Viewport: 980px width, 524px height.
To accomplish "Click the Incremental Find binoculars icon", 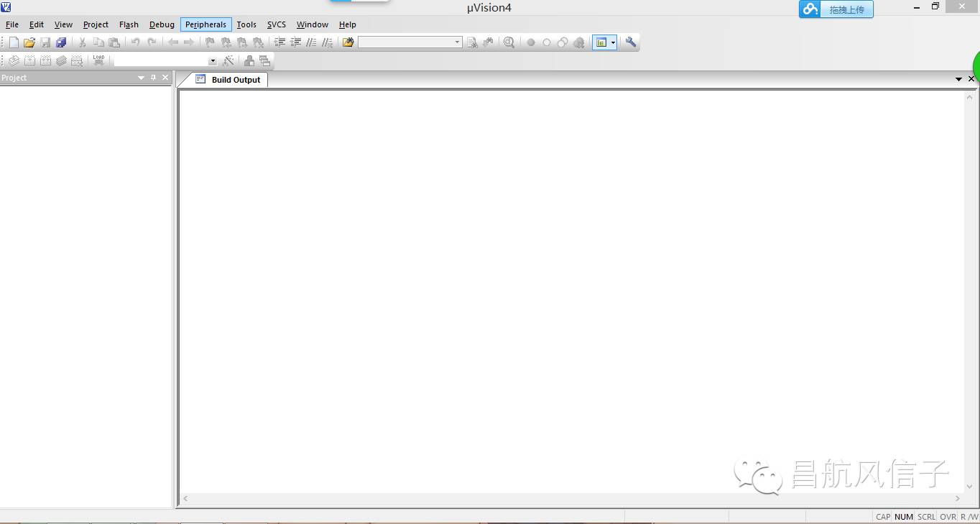I will tap(489, 42).
